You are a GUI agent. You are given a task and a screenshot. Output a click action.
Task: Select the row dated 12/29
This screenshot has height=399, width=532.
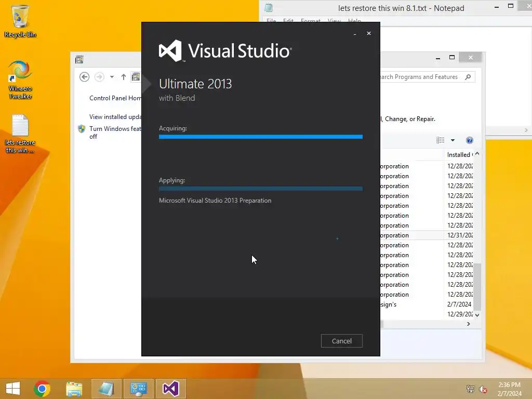tap(427, 314)
